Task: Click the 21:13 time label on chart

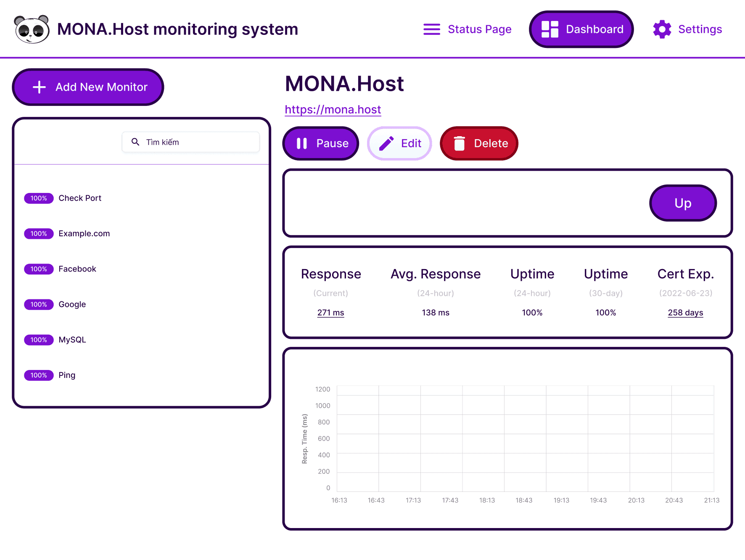Action: coord(712,500)
